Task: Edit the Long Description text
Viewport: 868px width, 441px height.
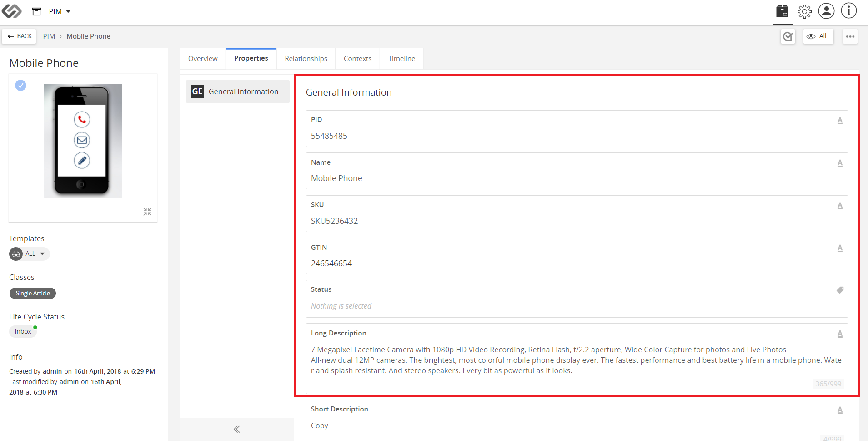Action: tap(576, 360)
